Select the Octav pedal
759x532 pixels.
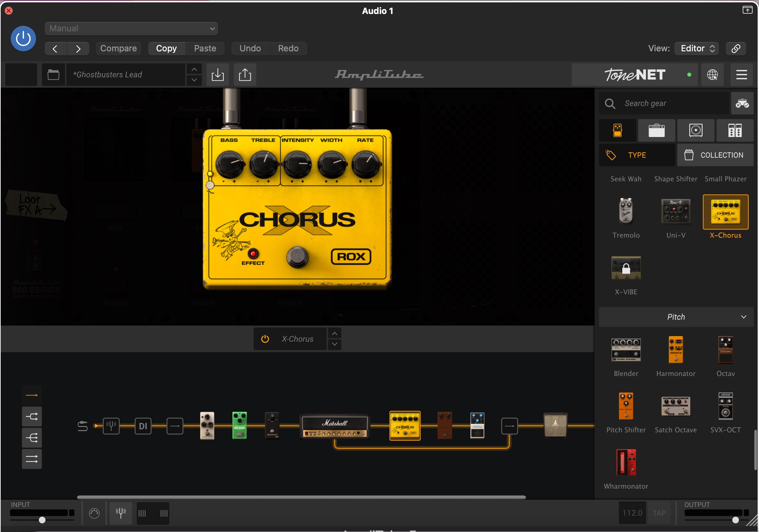[x=726, y=350]
